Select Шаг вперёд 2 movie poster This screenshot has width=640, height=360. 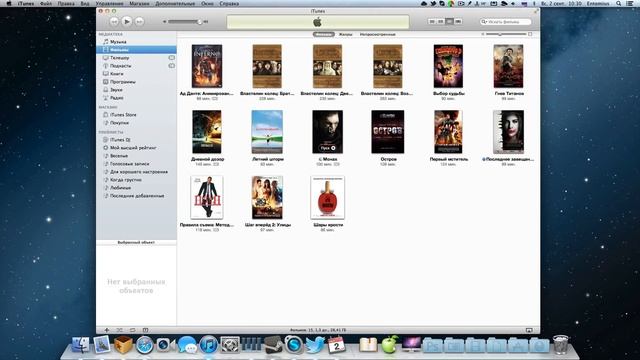click(267, 198)
